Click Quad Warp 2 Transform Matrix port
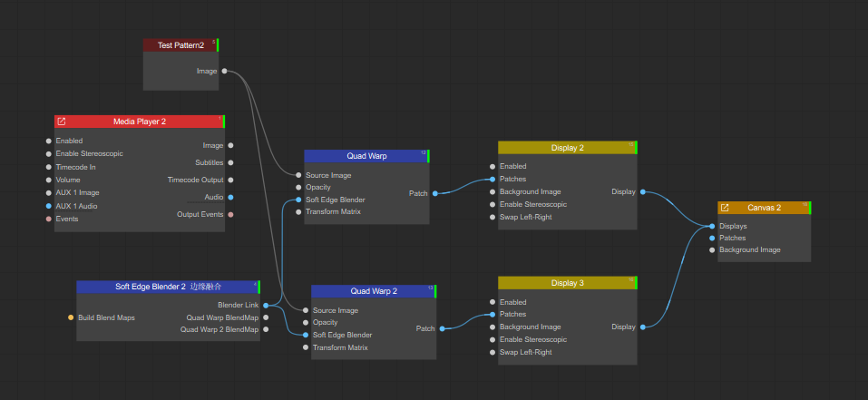This screenshot has height=400, width=868. pyautogui.click(x=306, y=347)
